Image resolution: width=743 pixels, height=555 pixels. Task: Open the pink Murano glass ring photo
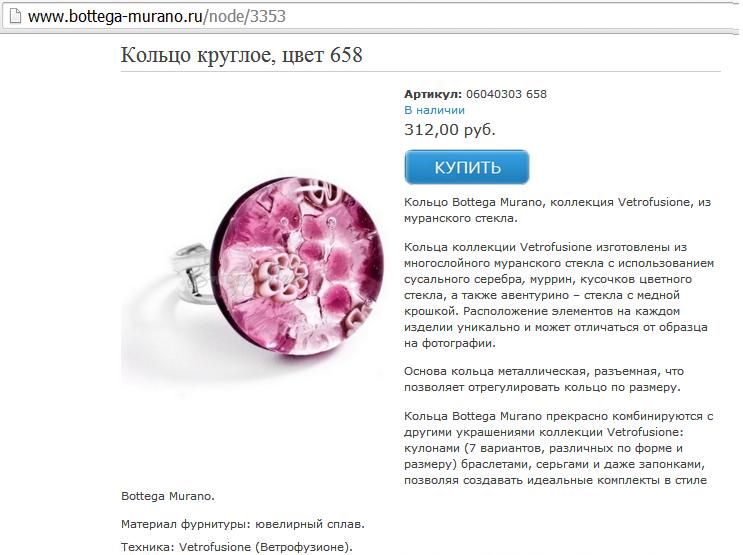point(251,265)
